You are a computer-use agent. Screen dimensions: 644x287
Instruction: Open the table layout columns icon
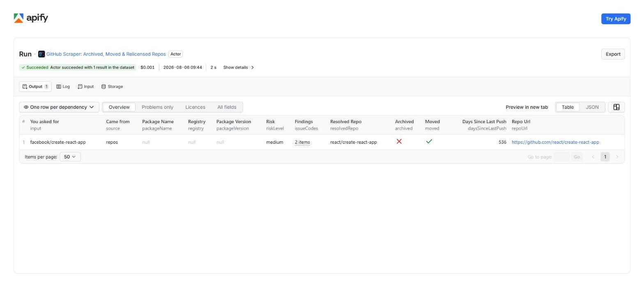pyautogui.click(x=616, y=107)
